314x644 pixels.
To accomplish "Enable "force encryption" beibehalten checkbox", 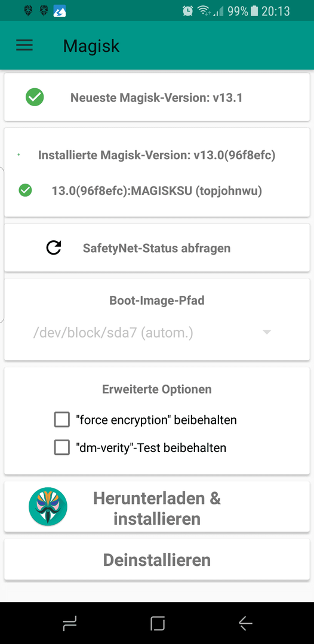I will [61, 420].
